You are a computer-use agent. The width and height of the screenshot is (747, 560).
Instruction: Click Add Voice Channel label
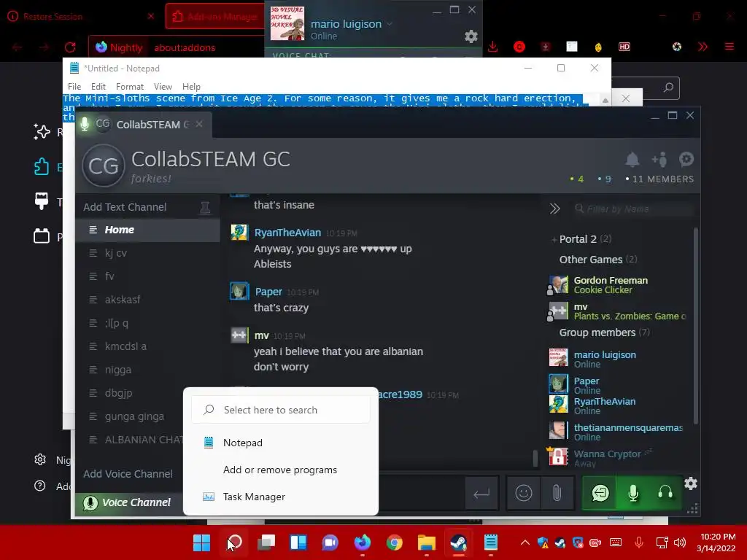point(128,474)
